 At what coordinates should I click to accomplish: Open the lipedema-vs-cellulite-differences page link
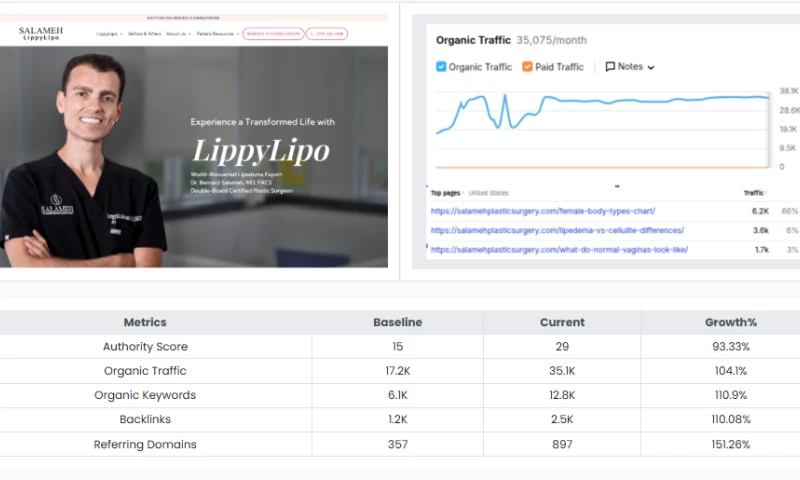(557, 231)
